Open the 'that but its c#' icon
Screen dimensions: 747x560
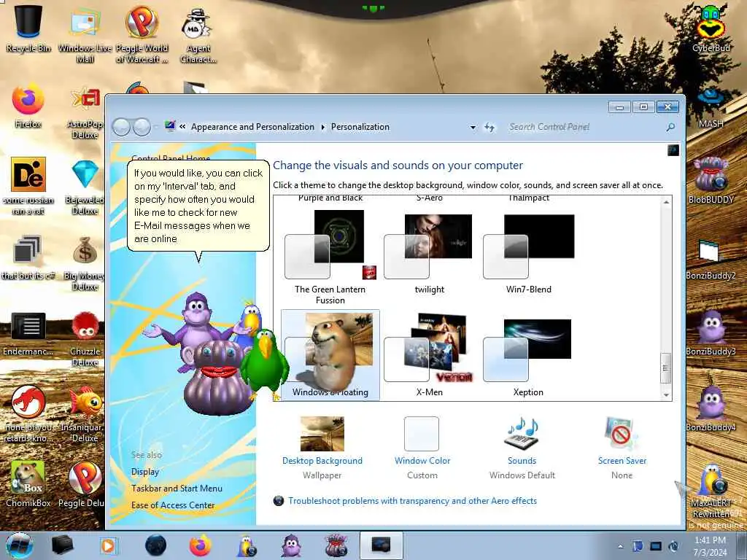pos(28,257)
